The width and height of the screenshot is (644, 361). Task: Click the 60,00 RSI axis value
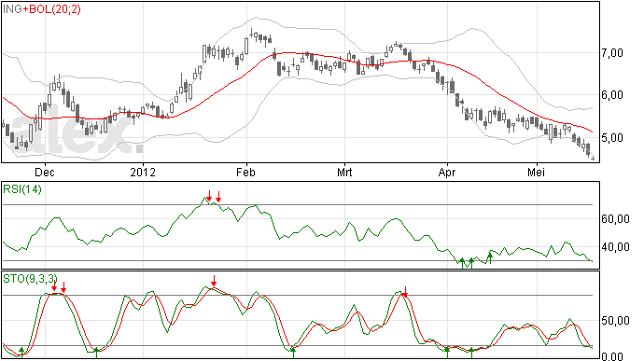pos(615,219)
